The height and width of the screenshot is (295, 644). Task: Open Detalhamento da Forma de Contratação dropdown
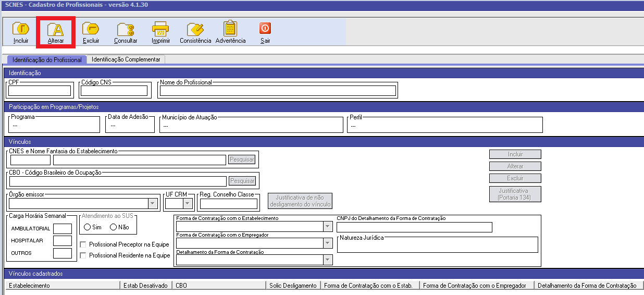coord(327,260)
